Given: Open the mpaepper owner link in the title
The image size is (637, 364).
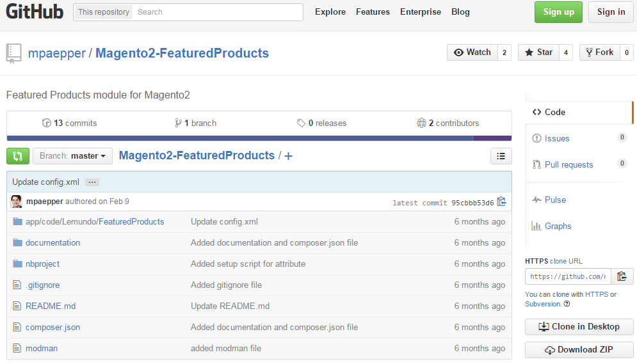Looking at the screenshot, I should point(57,53).
